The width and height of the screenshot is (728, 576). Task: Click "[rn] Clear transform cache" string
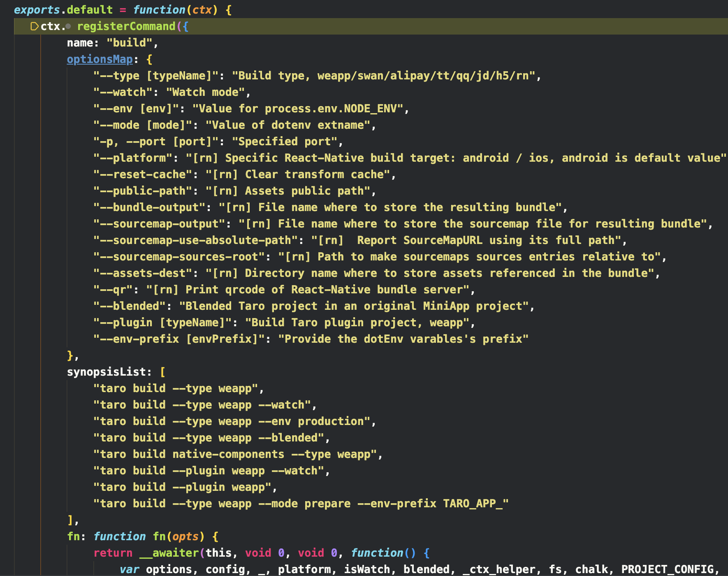(298, 174)
